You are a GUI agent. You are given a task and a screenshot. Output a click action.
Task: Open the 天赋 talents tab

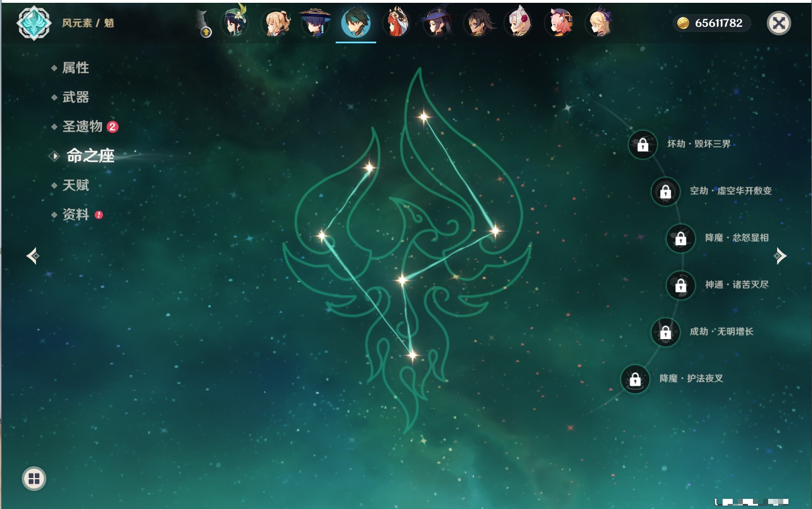tap(75, 185)
